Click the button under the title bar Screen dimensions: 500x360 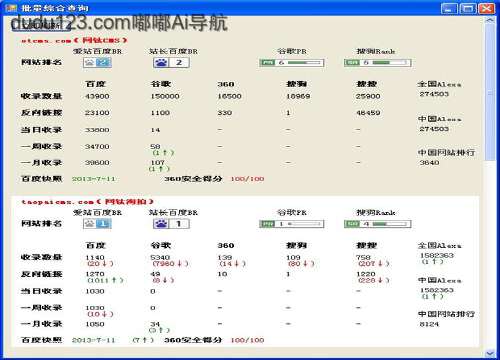point(41,25)
